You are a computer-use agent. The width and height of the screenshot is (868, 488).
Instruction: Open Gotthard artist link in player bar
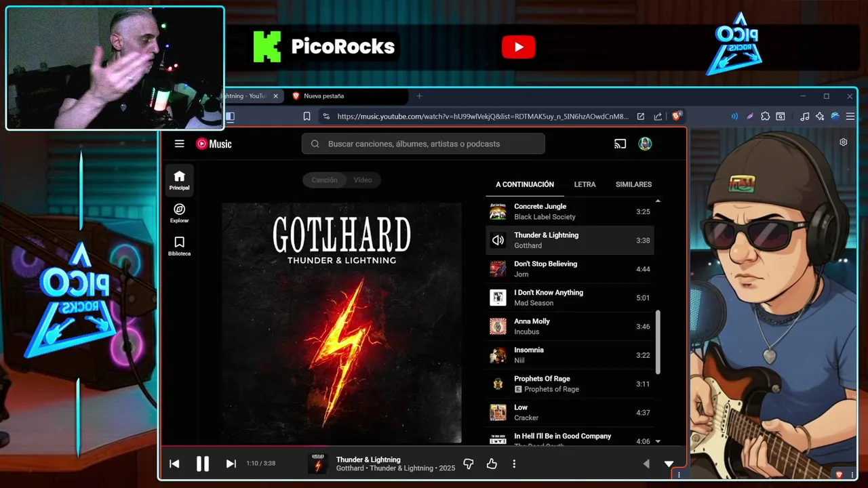pyautogui.click(x=350, y=468)
